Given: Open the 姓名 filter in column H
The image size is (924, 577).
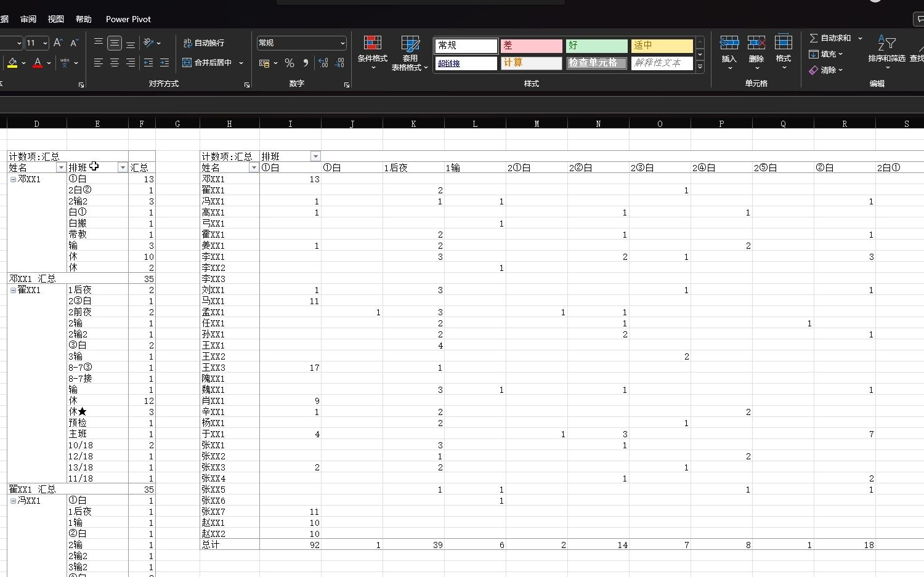Looking at the screenshot, I should [x=254, y=167].
